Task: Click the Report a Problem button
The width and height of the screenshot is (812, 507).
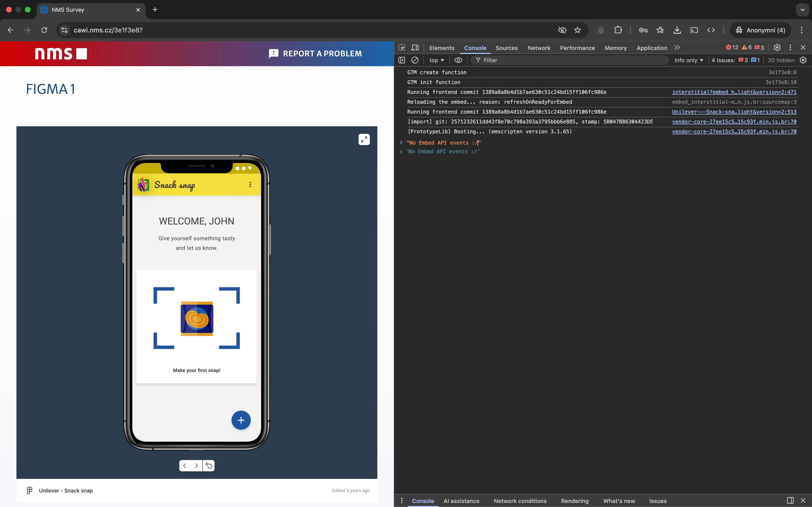Action: tap(315, 53)
